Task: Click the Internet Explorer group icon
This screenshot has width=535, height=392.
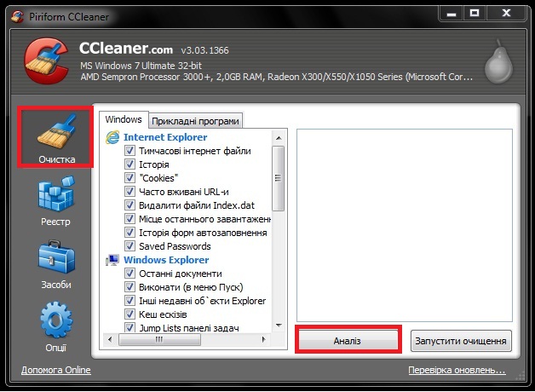Action: point(112,137)
